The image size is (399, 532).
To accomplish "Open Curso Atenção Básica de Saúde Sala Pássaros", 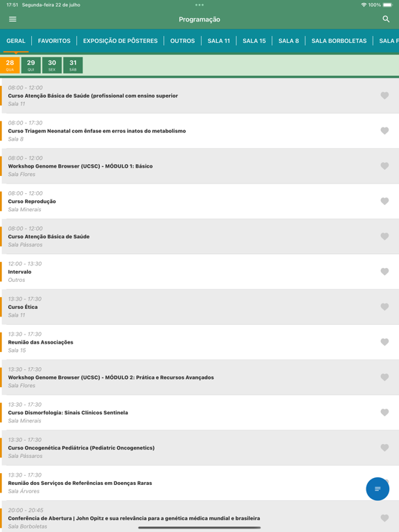I will (199, 236).
